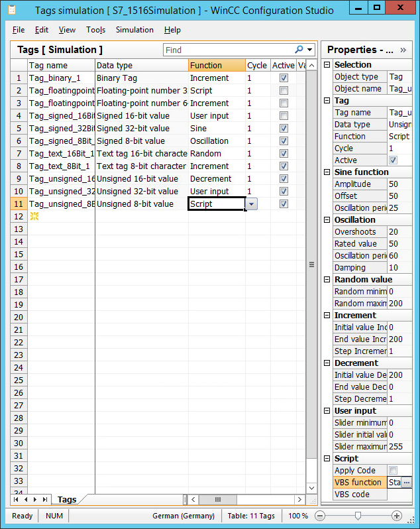This screenshot has width=420, height=529.
Task: Select the Tags sheet tab
Action: [67, 499]
